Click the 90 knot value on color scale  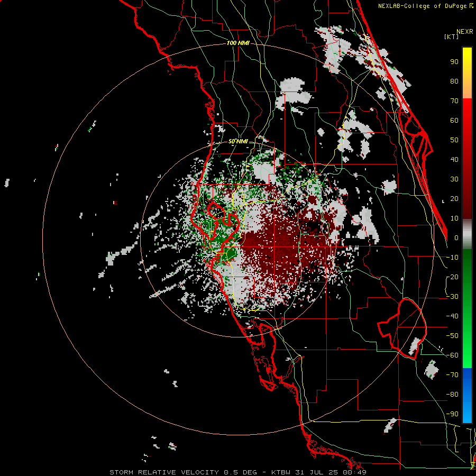(454, 62)
